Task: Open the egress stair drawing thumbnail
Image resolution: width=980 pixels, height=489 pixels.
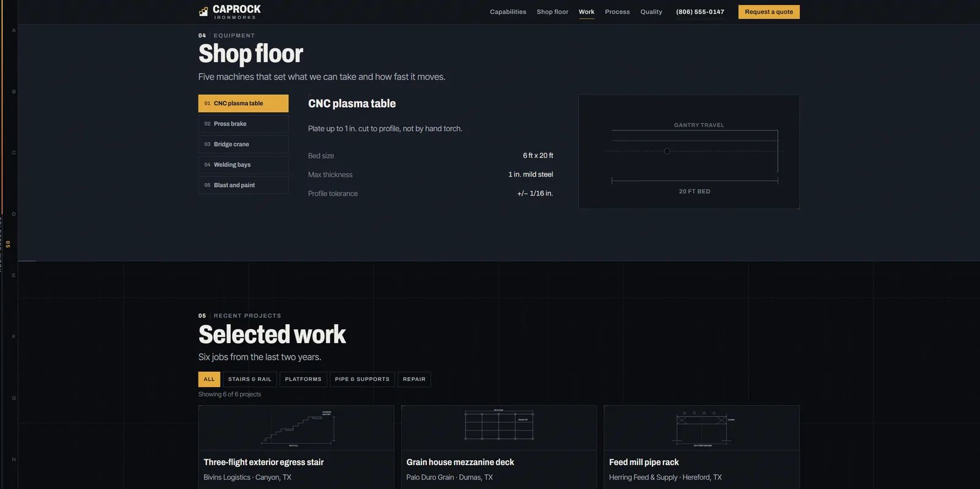Action: click(296, 428)
